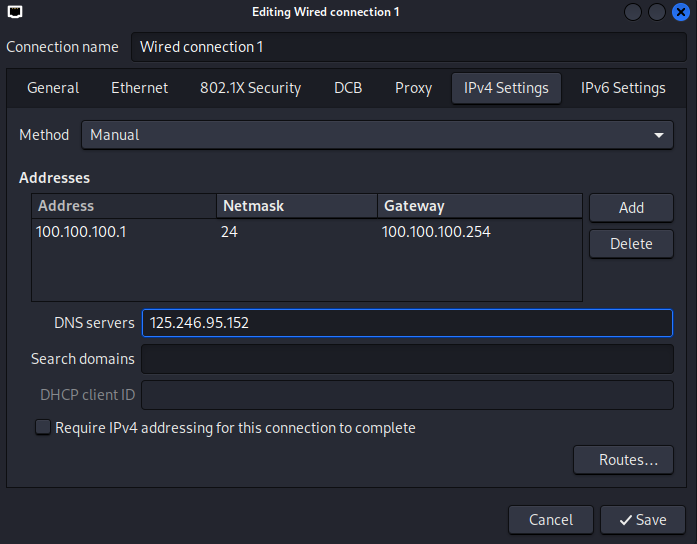This screenshot has width=697, height=544.
Task: Enable Require IPv4 addressing checkbox
Action: coord(43,428)
